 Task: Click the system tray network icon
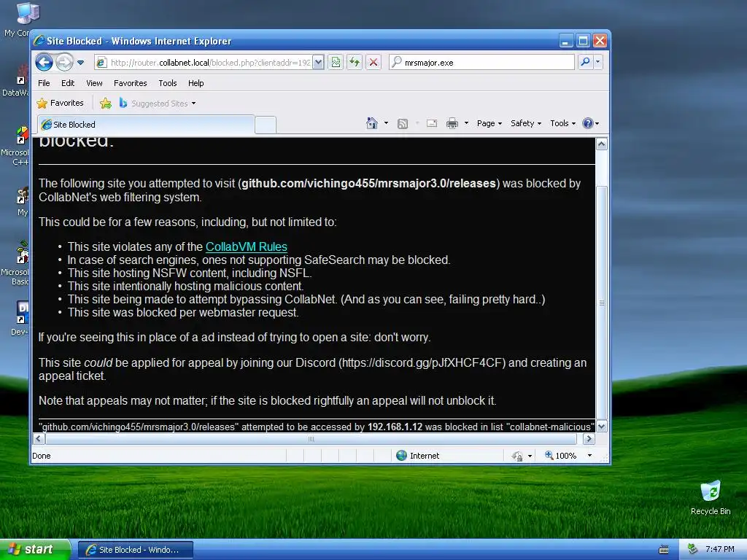tap(693, 550)
